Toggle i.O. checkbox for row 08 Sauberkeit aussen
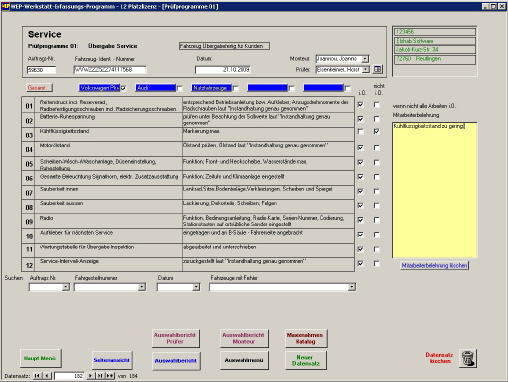 point(360,205)
